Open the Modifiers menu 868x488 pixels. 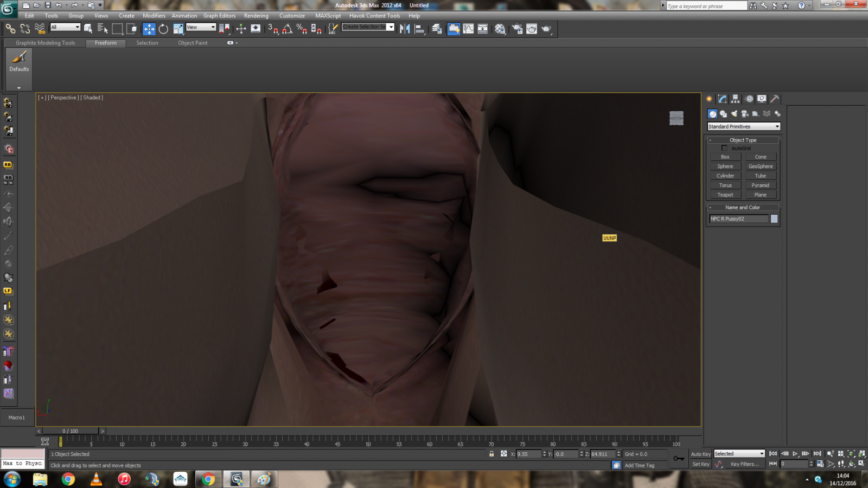coord(154,16)
